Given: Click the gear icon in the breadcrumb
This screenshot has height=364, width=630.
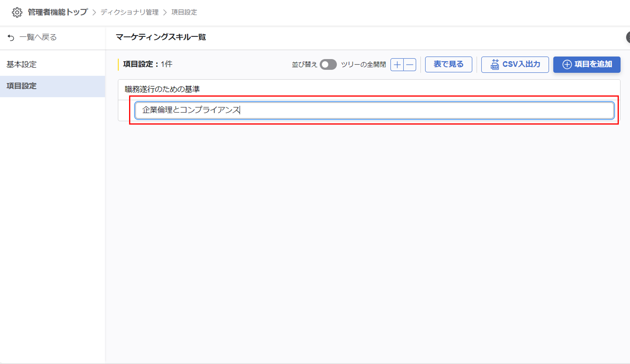Looking at the screenshot, I should pos(17,12).
